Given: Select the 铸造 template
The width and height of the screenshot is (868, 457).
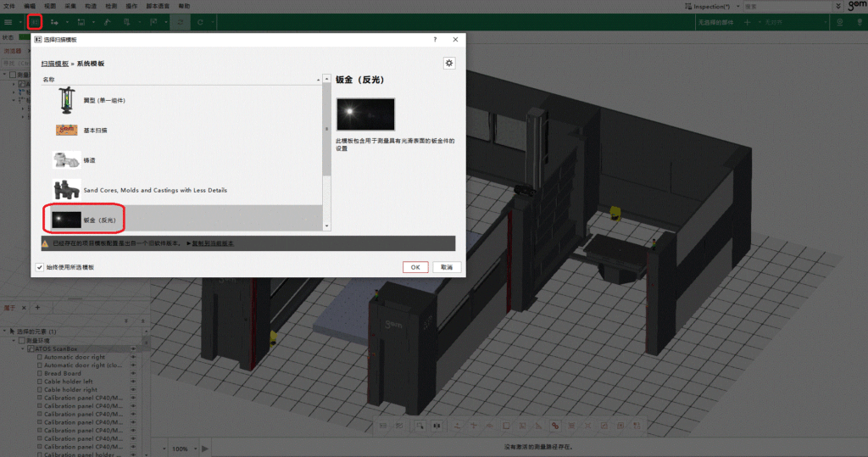Looking at the screenshot, I should tap(182, 160).
